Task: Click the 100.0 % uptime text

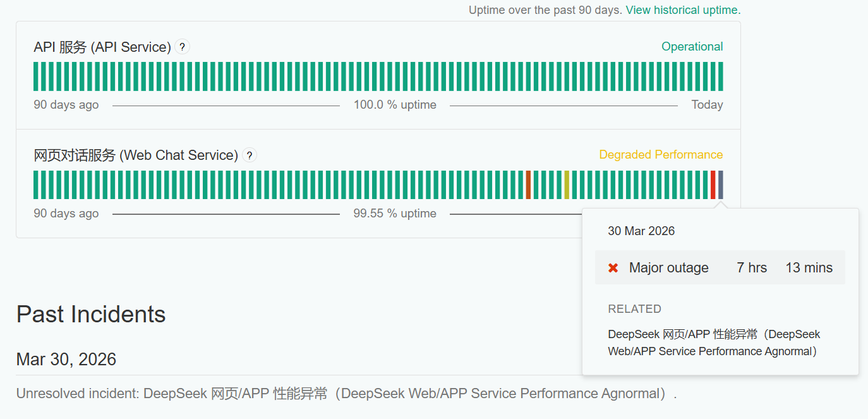Action: point(395,105)
